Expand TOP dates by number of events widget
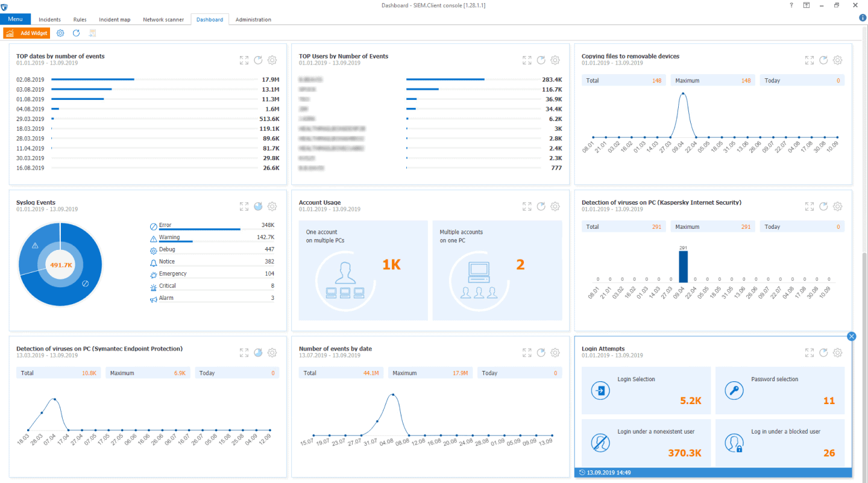This screenshot has width=868, height=483. click(x=244, y=60)
